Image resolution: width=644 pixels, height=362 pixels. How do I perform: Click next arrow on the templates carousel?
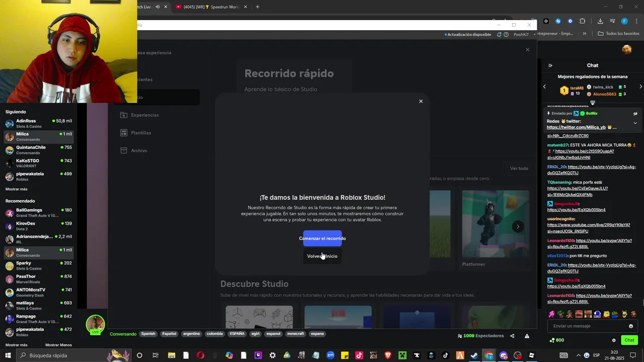pyautogui.click(x=518, y=227)
